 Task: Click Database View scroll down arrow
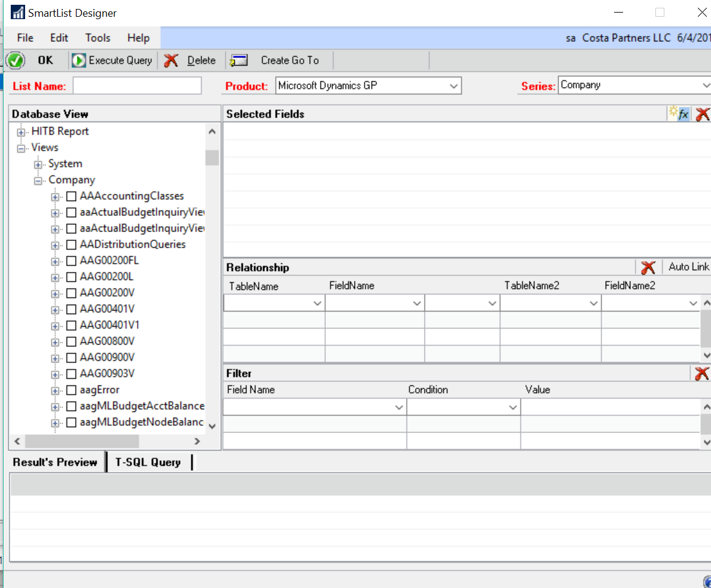(212, 426)
